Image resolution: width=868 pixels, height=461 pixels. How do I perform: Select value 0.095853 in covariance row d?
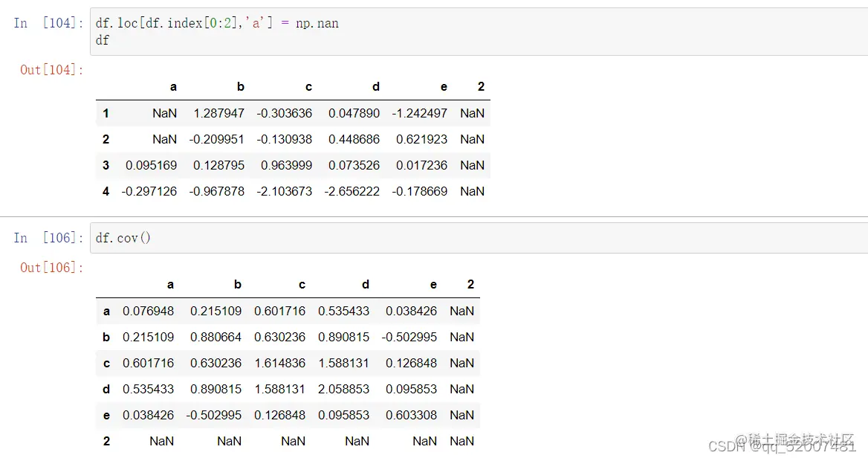tap(411, 390)
